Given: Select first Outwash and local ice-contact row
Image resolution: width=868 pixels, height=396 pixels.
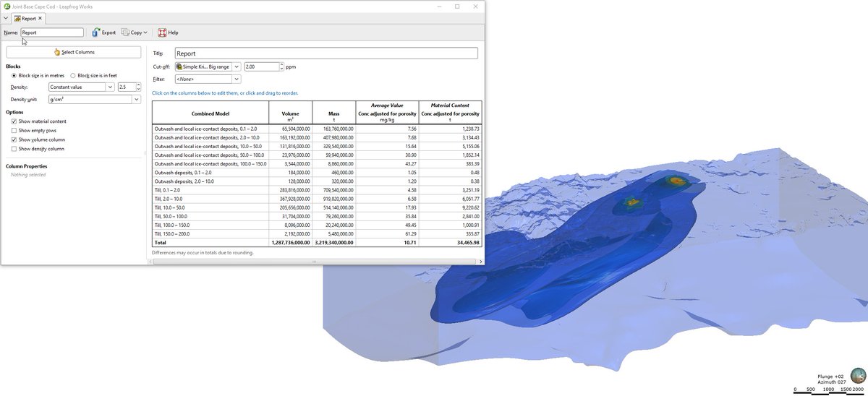Looking at the screenshot, I should tap(317, 129).
